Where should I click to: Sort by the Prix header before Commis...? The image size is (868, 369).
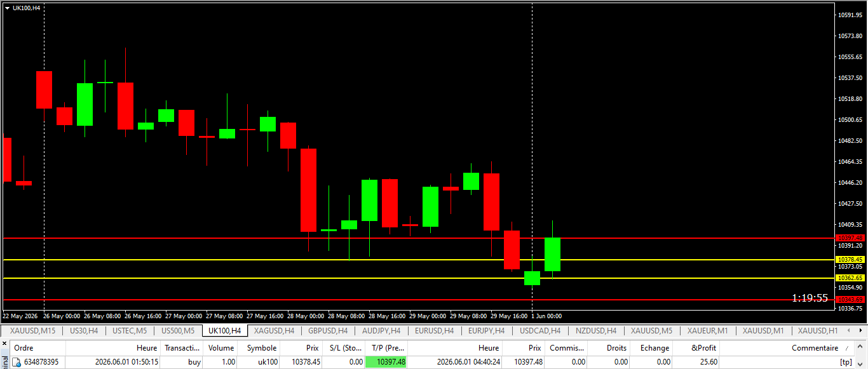pyautogui.click(x=524, y=348)
